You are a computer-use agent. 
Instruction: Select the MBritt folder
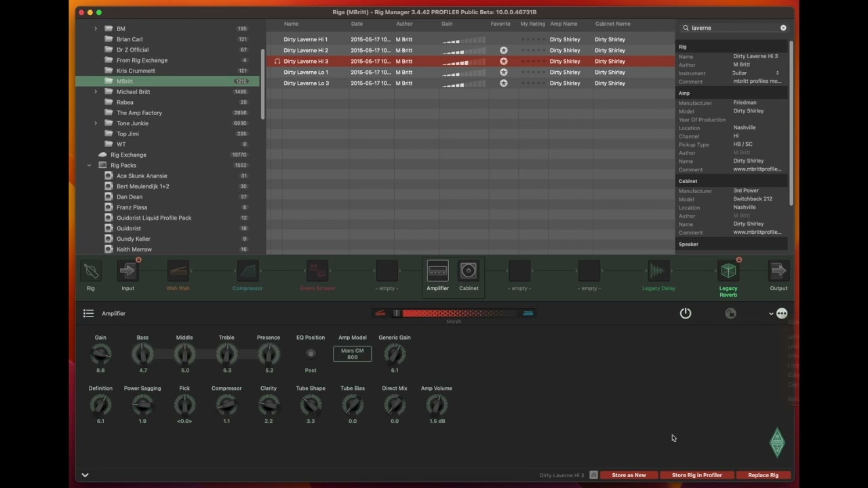point(167,81)
